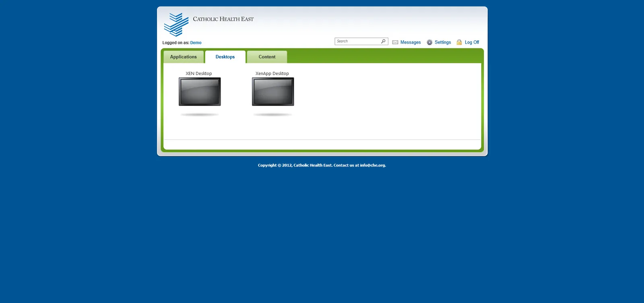Image resolution: width=644 pixels, height=303 pixels.
Task: Click the Log Off padlock icon
Action: pyautogui.click(x=459, y=42)
